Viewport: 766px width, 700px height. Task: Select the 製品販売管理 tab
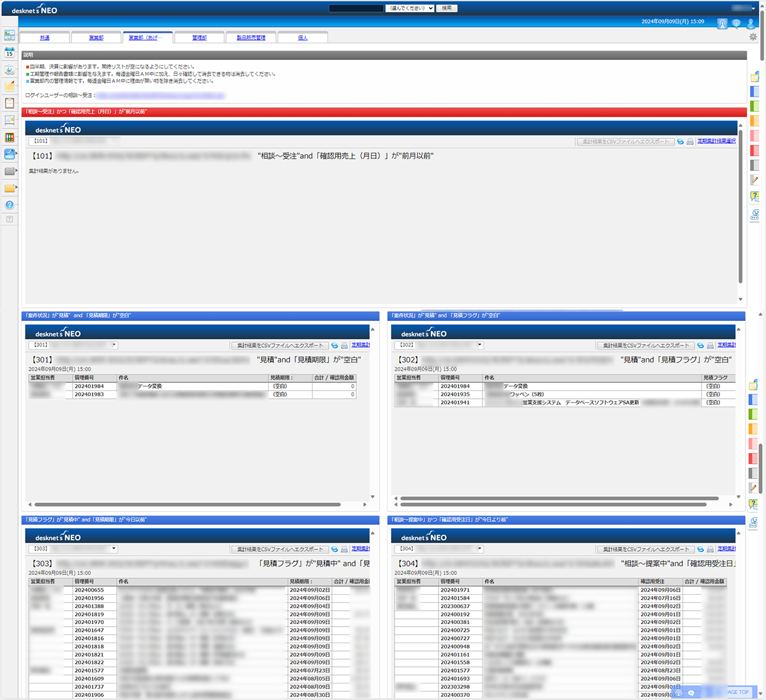coord(251,38)
